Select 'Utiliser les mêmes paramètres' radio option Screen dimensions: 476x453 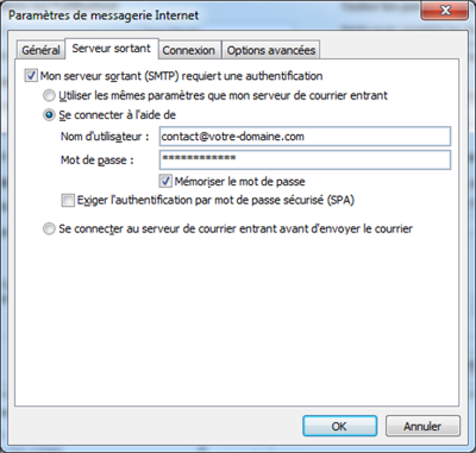click(49, 96)
